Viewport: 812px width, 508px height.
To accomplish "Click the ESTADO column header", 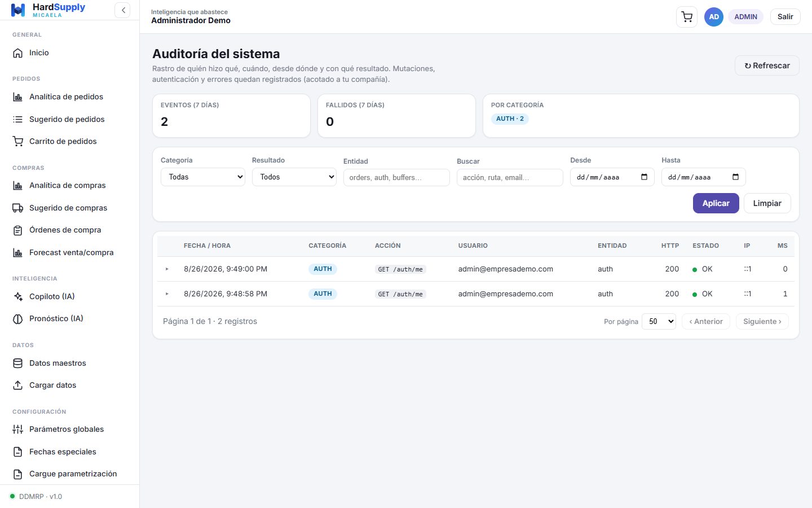I will coord(706,246).
